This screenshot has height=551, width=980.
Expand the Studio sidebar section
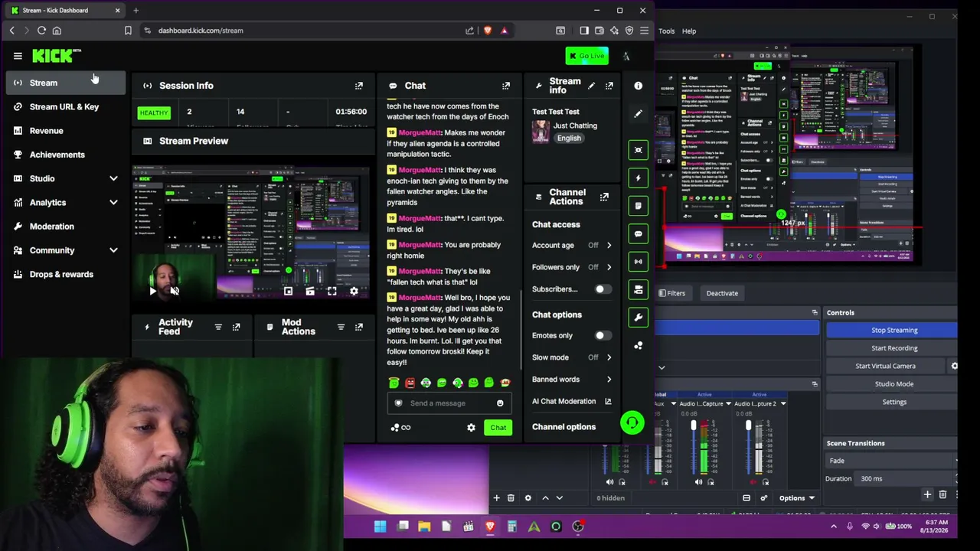coord(113,178)
